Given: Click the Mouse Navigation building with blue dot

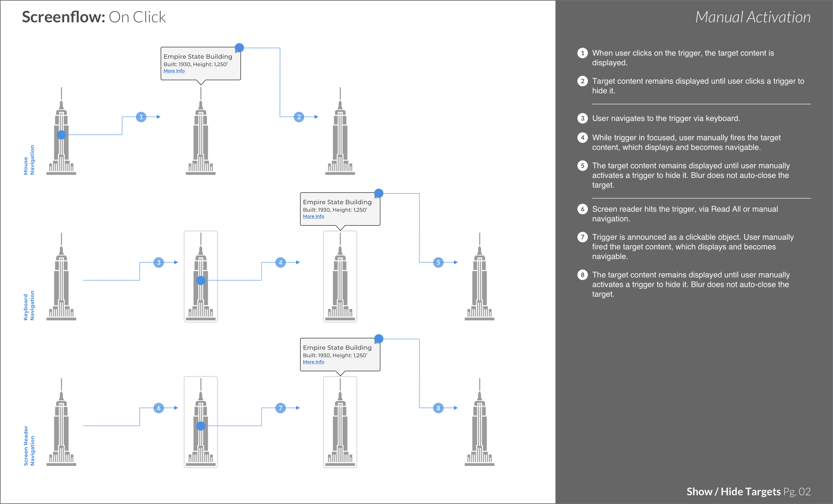Looking at the screenshot, I should tap(61, 131).
